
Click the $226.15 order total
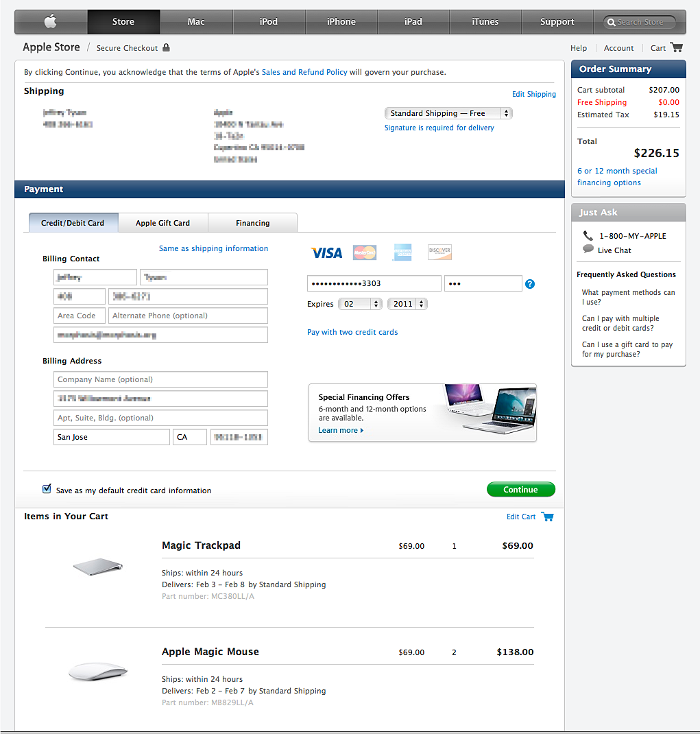(656, 153)
